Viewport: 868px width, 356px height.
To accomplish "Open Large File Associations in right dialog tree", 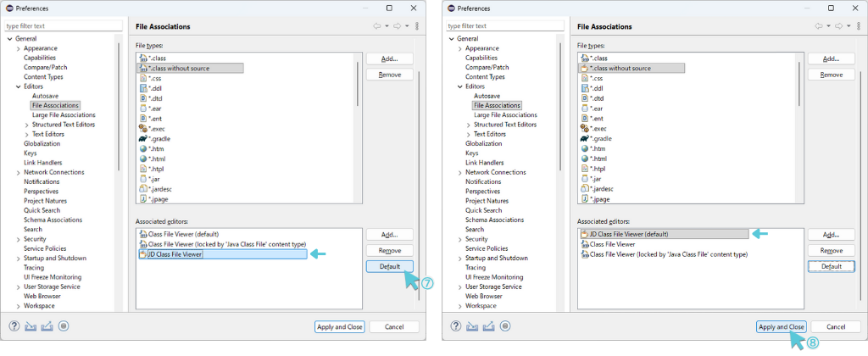I will coord(504,114).
